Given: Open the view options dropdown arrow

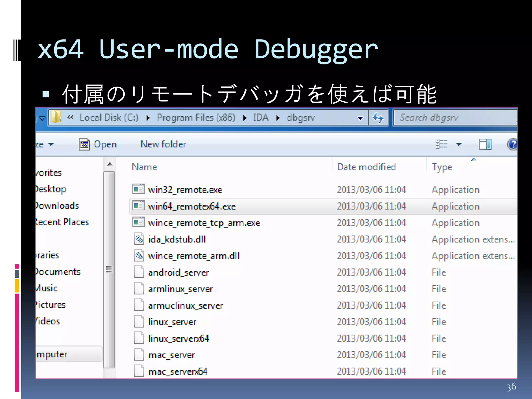Looking at the screenshot, I should click(459, 144).
